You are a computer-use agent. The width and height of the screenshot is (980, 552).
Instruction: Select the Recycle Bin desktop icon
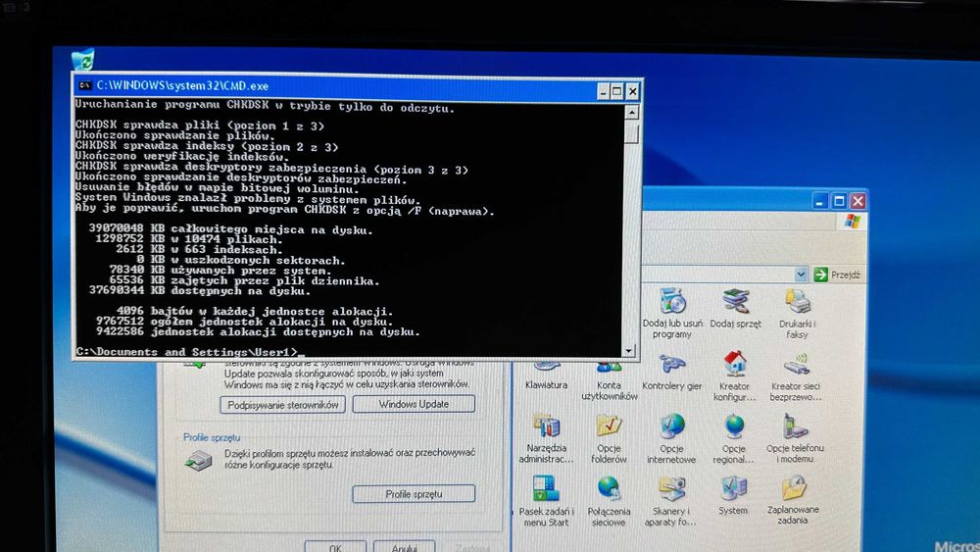pyautogui.click(x=83, y=60)
